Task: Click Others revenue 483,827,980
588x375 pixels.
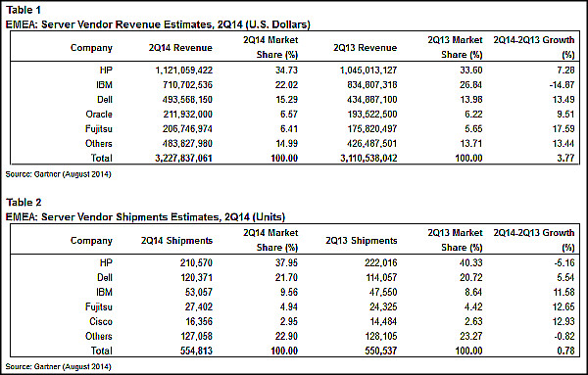Action: click(187, 144)
